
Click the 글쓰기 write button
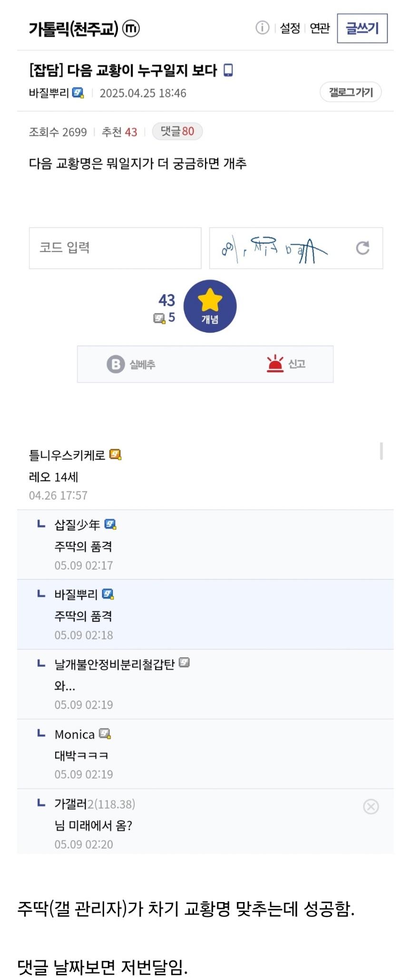tap(362, 29)
